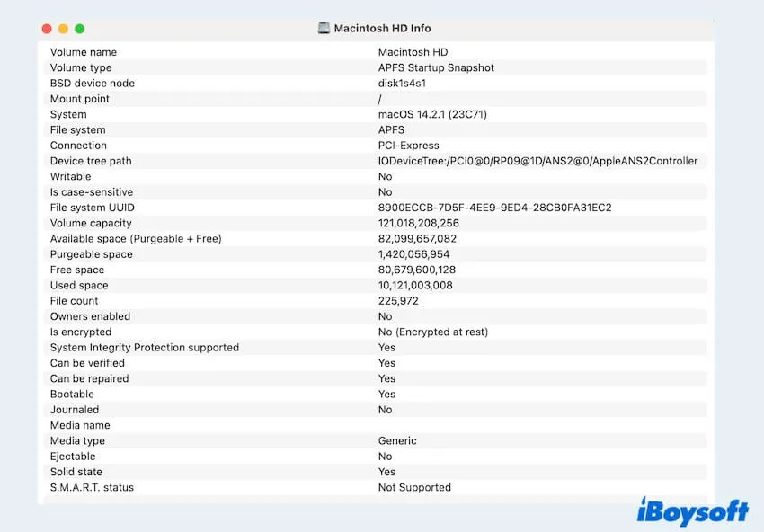The height and width of the screenshot is (532, 764).
Task: Click the 'Owners enabled' label
Action: coord(90,316)
